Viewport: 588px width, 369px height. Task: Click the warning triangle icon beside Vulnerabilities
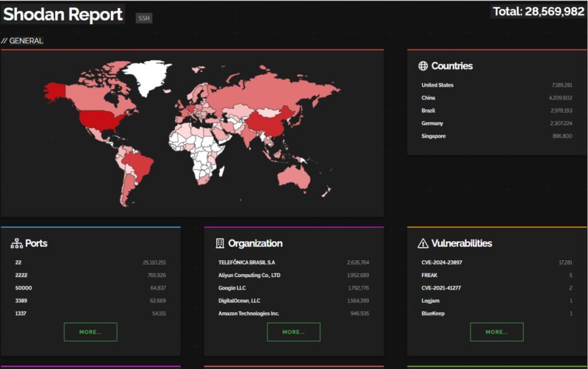(423, 243)
